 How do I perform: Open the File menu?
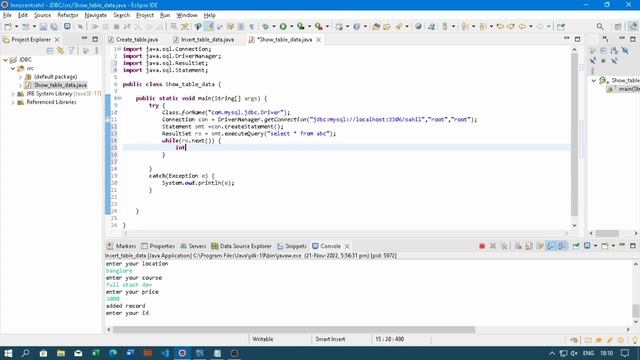pos(7,15)
